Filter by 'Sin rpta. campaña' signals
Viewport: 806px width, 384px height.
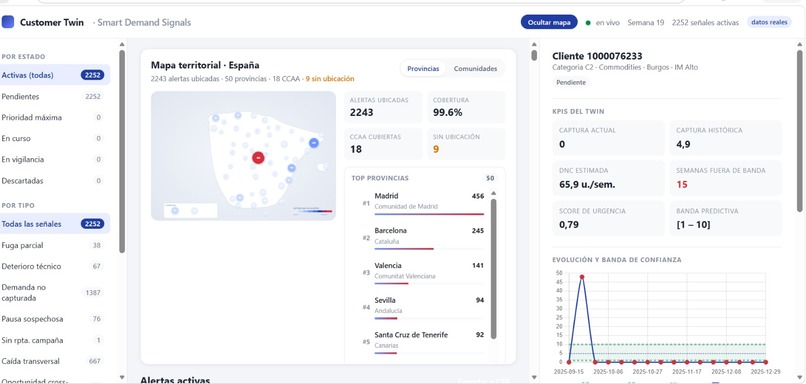[55, 340]
